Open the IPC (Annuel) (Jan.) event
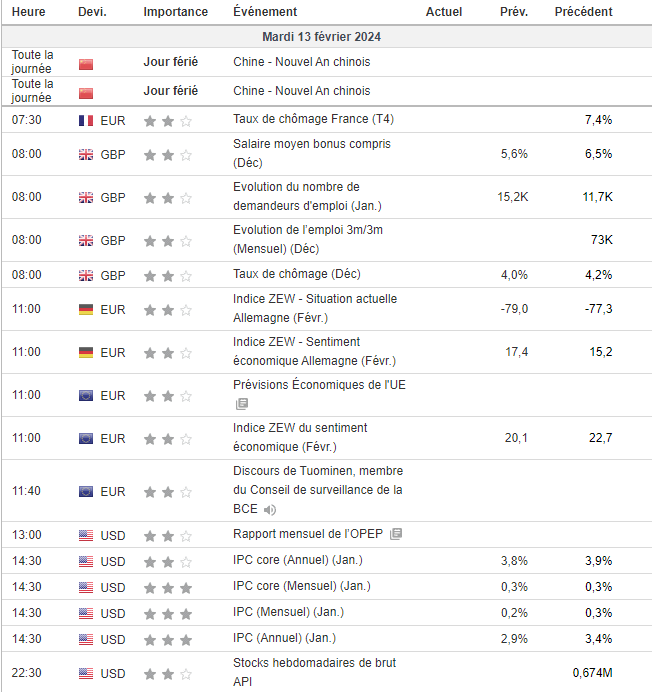The image size is (652, 692). click(283, 639)
